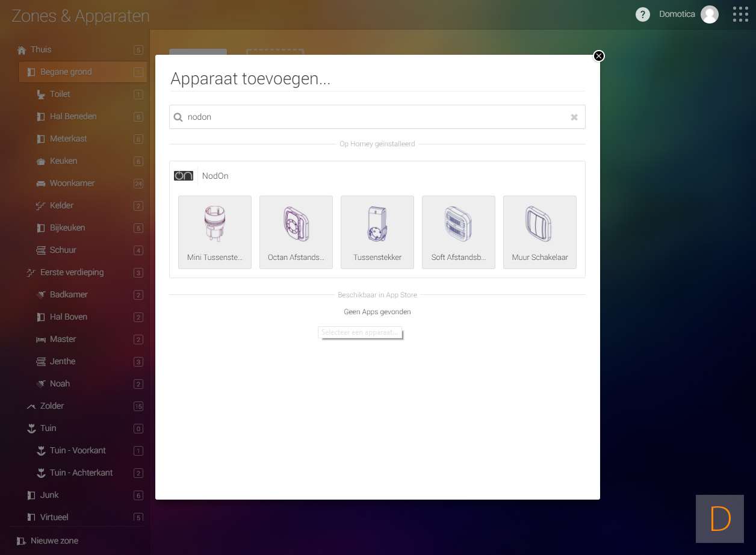Click the orange D logo icon
This screenshot has height=555, width=756.
click(720, 519)
